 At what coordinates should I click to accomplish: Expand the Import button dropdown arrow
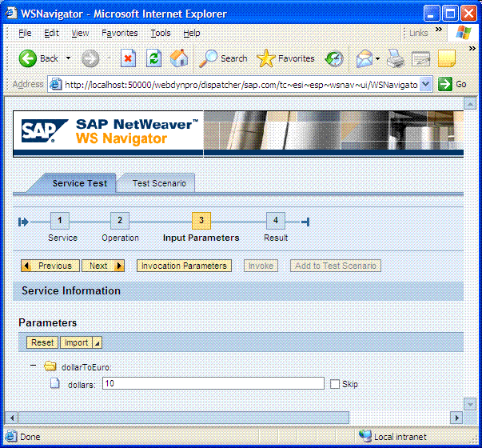(97, 342)
